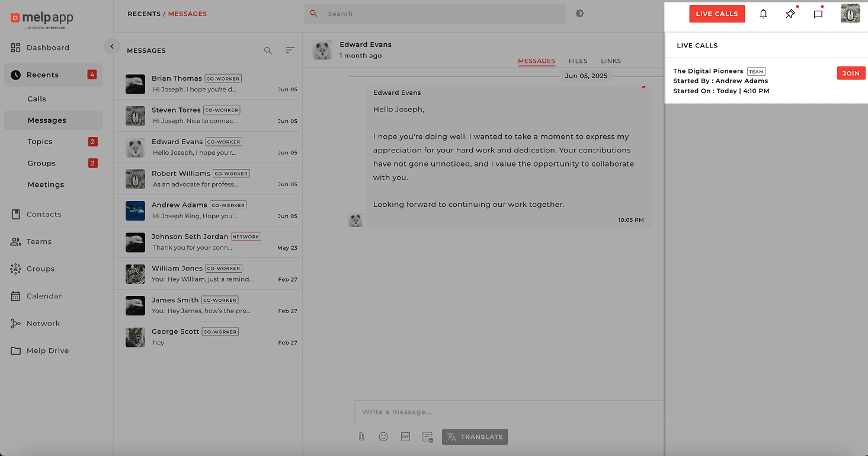
Task: Click the Live Calls button
Action: [x=716, y=14]
